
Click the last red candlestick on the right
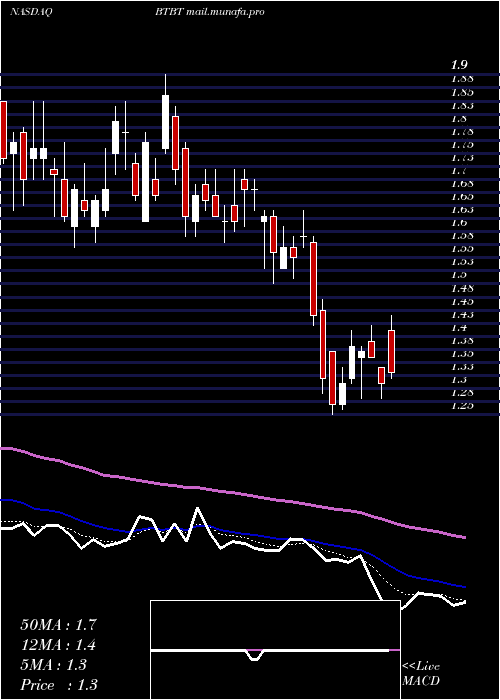pos(392,351)
